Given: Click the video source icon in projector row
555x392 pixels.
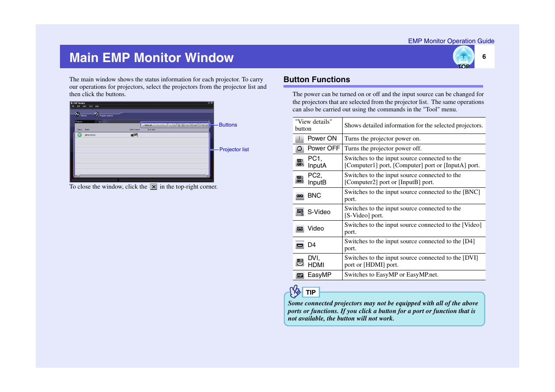Looking at the screenshot, I should point(134,135).
